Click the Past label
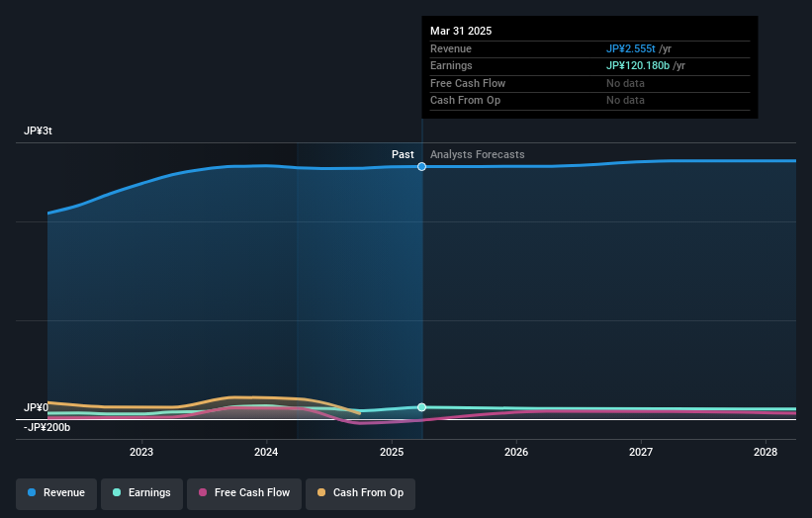The image size is (812, 518). pos(403,155)
